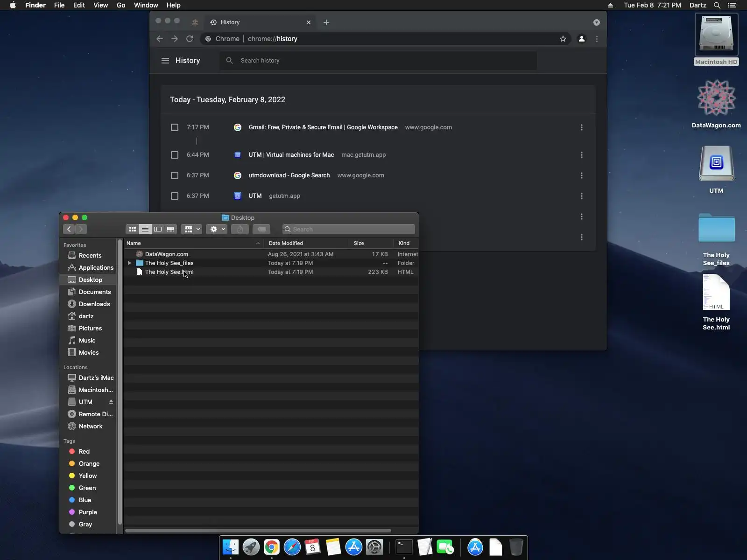Check the 6:37 PM getutm.app history entry
Viewport: 747px width, 560px height.
(x=175, y=196)
